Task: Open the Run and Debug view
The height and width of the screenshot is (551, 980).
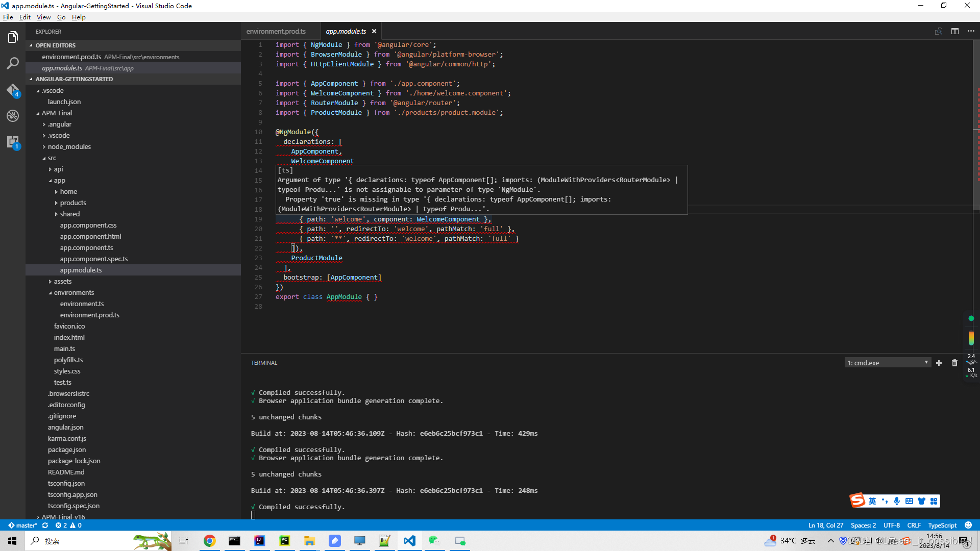Action: [x=12, y=116]
